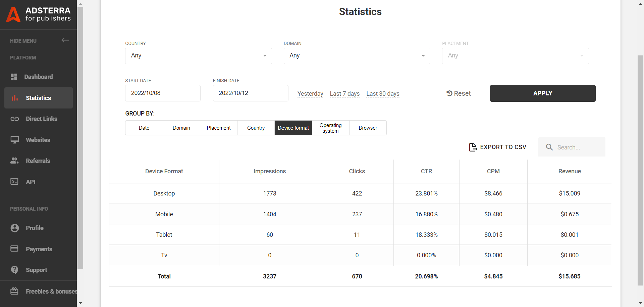Group statistics by Browser
644x307 pixels.
pyautogui.click(x=368, y=128)
